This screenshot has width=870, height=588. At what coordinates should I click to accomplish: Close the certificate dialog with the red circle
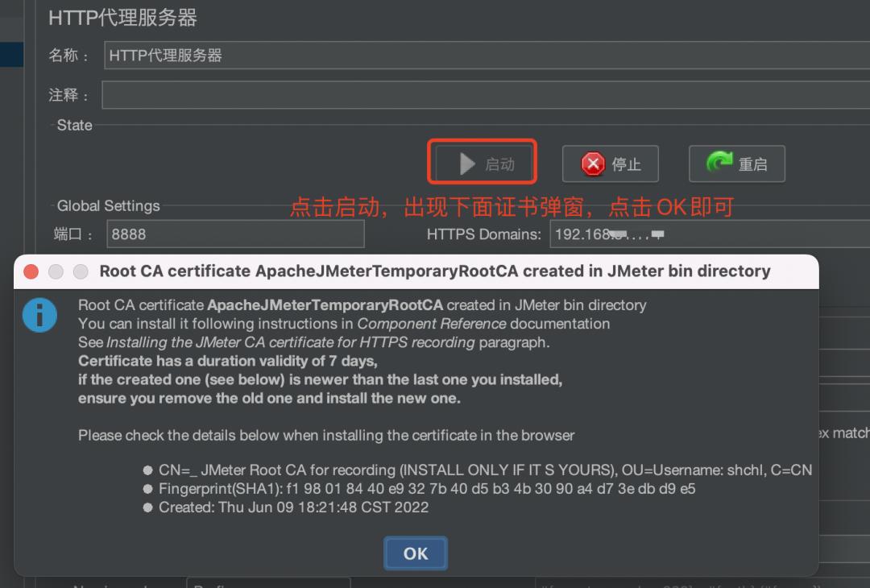tap(31, 271)
